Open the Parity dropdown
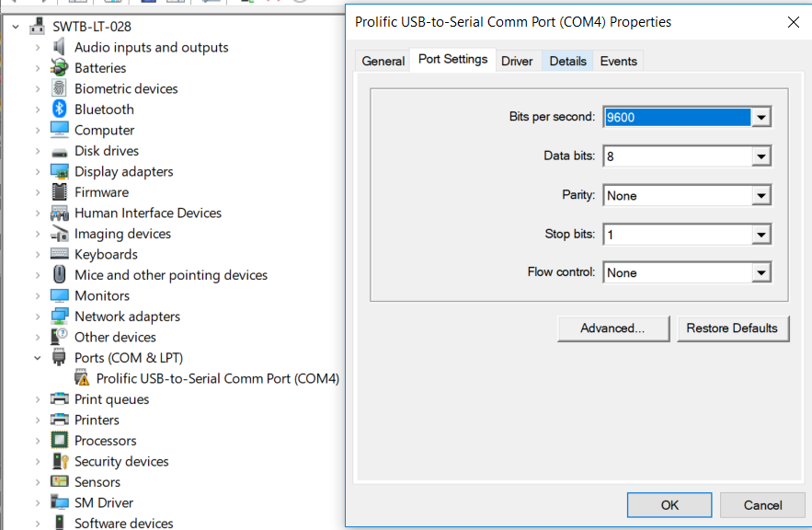This screenshot has width=812, height=530. pos(761,195)
